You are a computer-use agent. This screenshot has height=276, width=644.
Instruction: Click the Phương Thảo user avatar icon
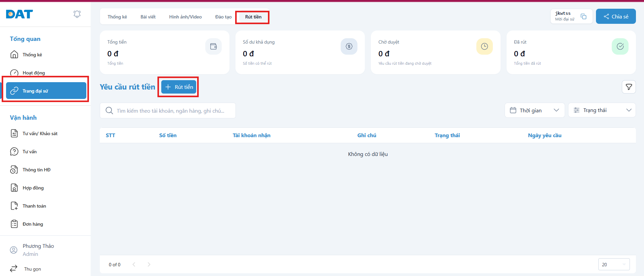coord(14,250)
